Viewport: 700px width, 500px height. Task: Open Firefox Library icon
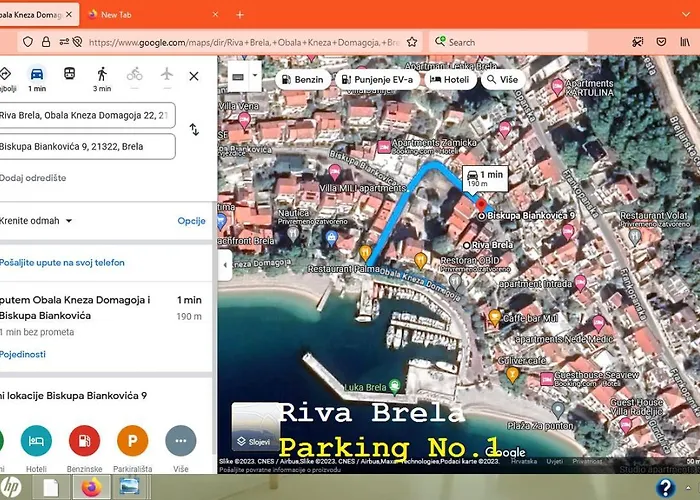685,42
